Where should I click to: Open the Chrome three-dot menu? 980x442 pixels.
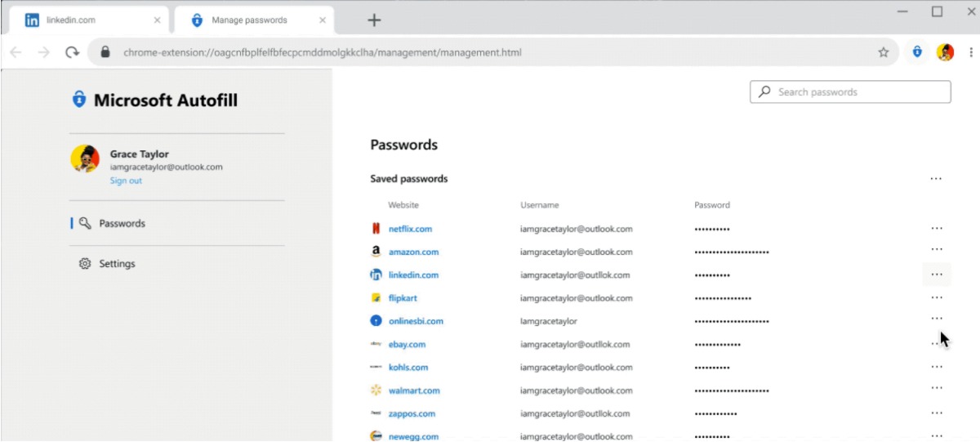pyautogui.click(x=970, y=52)
